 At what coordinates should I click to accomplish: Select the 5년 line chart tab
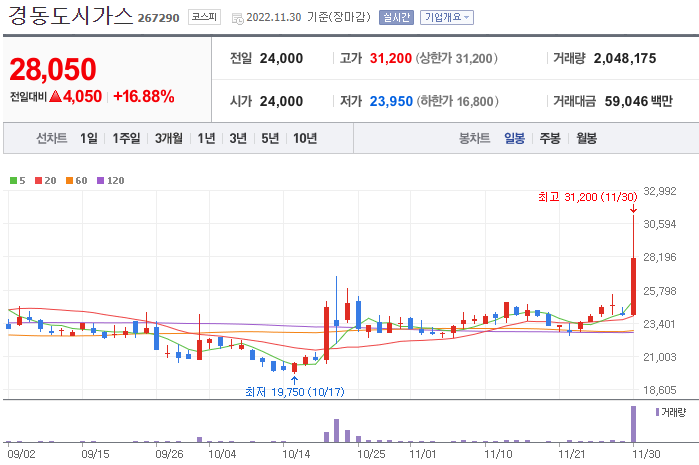[x=270, y=139]
